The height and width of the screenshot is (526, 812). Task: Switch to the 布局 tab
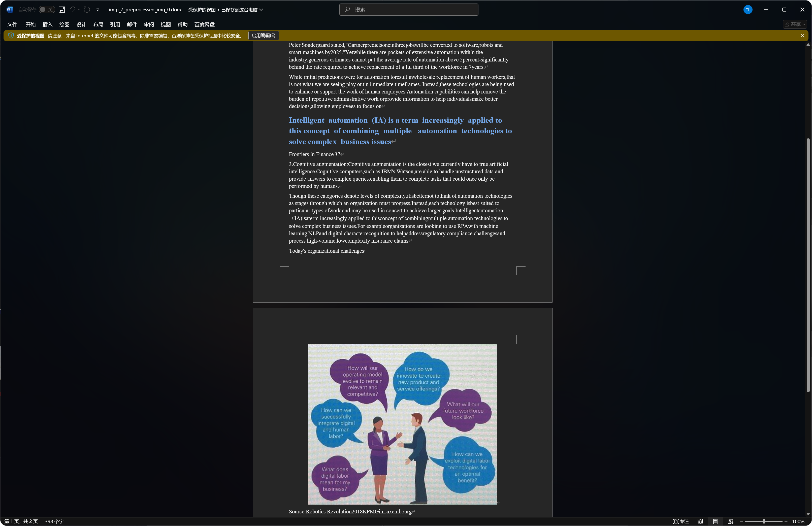(x=98, y=24)
